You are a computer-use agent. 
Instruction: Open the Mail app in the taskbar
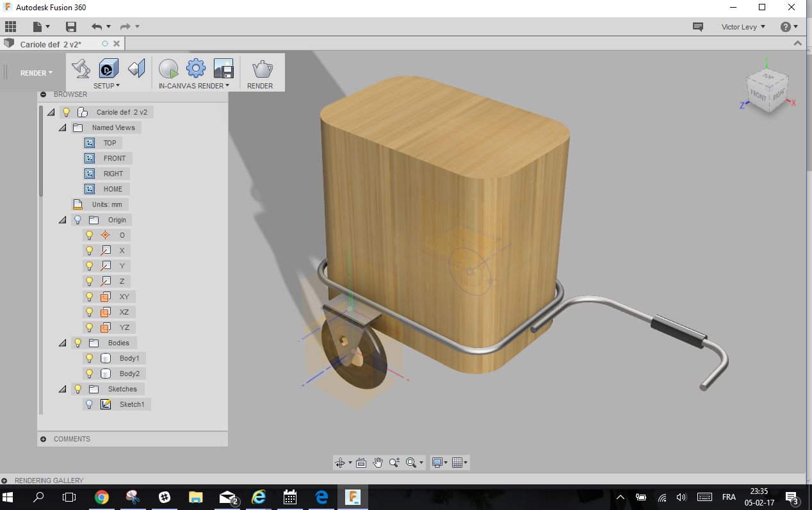tap(227, 497)
